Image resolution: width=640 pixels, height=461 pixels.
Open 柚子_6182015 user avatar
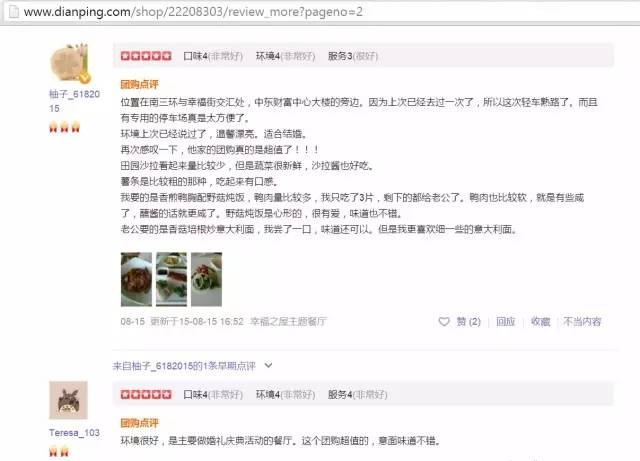point(69,64)
